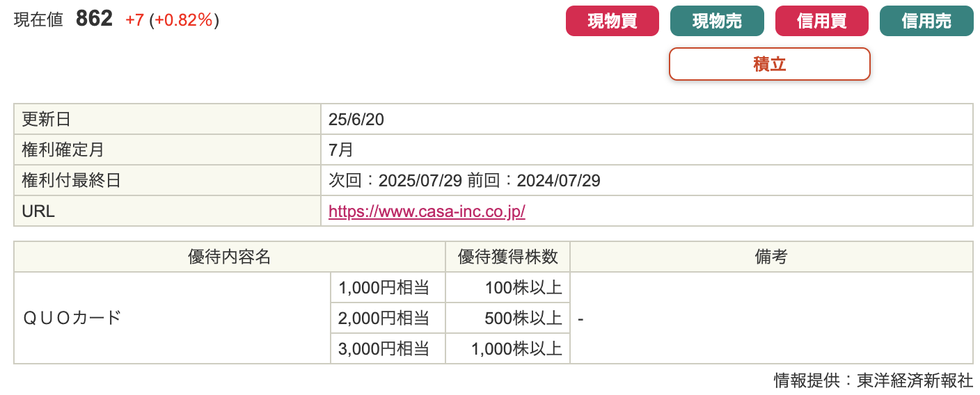Viewport: 980px width, 395px height.
Task: Select the 現物売 button
Action: click(717, 21)
